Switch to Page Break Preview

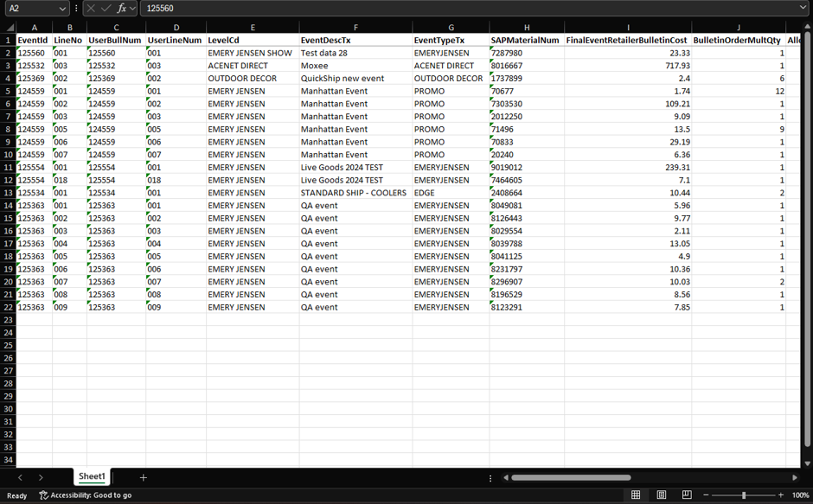[x=687, y=495]
